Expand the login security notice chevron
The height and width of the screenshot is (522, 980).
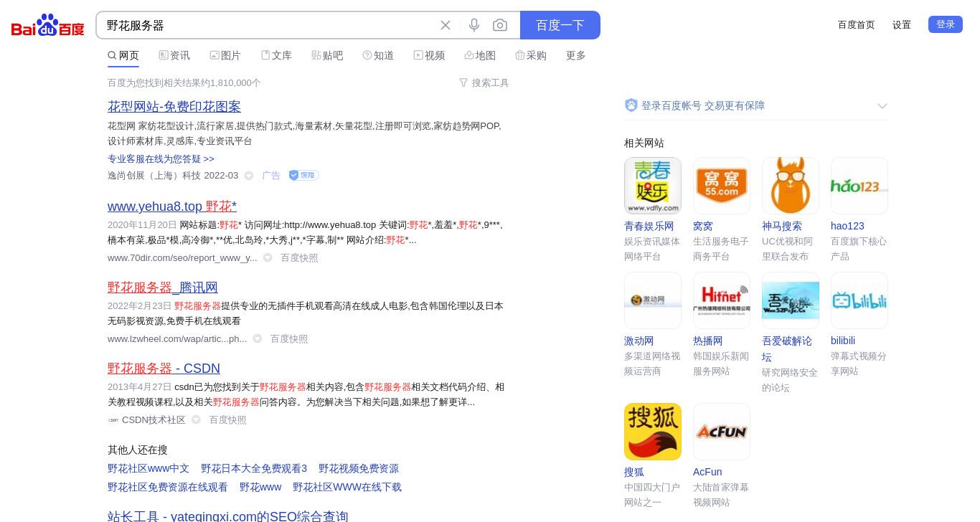pyautogui.click(x=882, y=106)
